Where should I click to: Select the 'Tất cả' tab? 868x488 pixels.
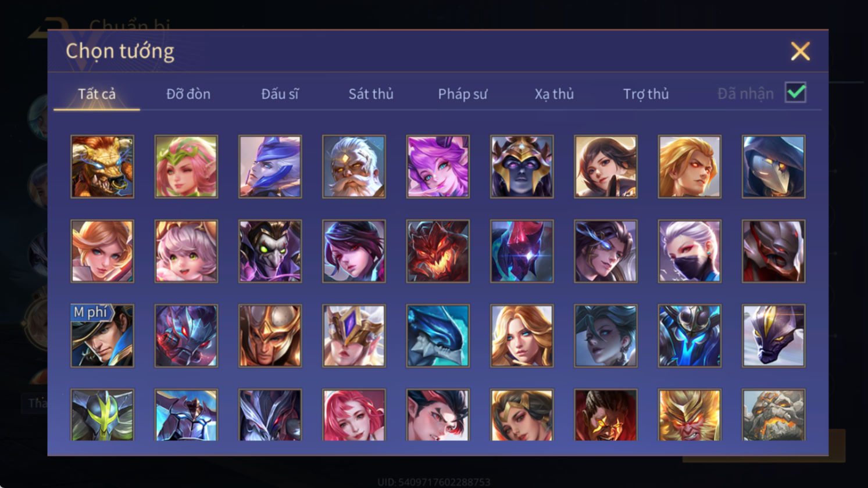[97, 94]
